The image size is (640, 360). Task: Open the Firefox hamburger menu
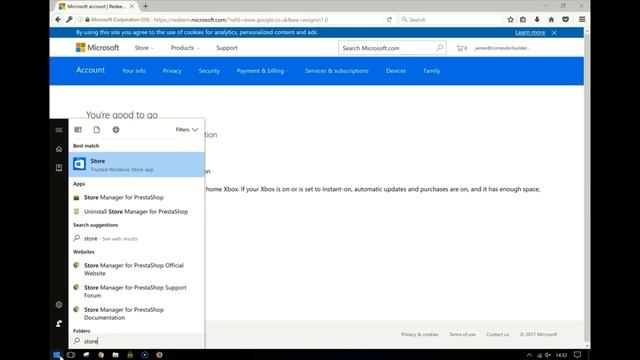[582, 20]
